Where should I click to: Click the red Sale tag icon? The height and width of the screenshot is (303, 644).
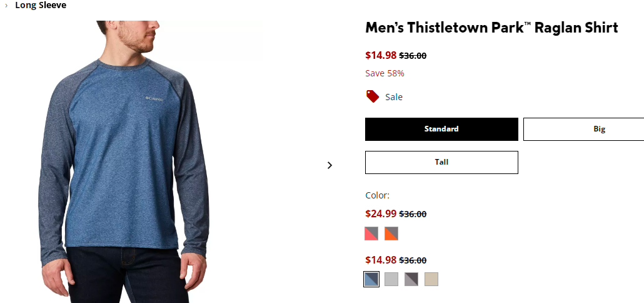coord(373,96)
